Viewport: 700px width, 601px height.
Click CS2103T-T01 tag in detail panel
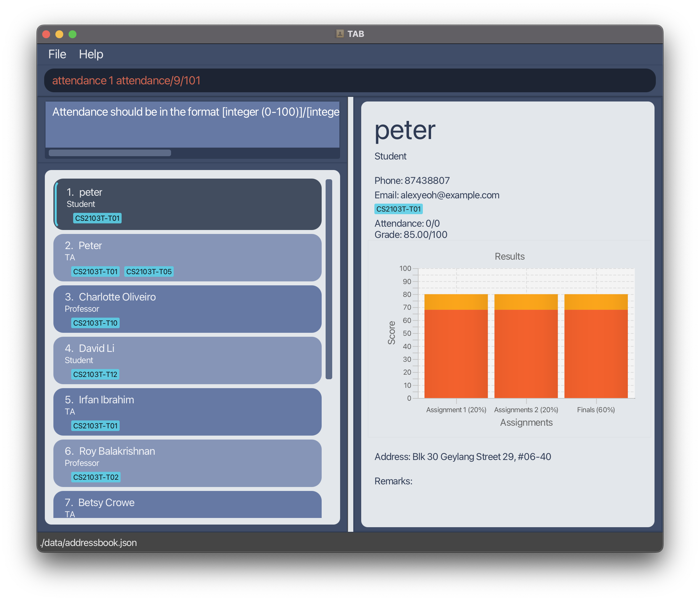tap(398, 209)
